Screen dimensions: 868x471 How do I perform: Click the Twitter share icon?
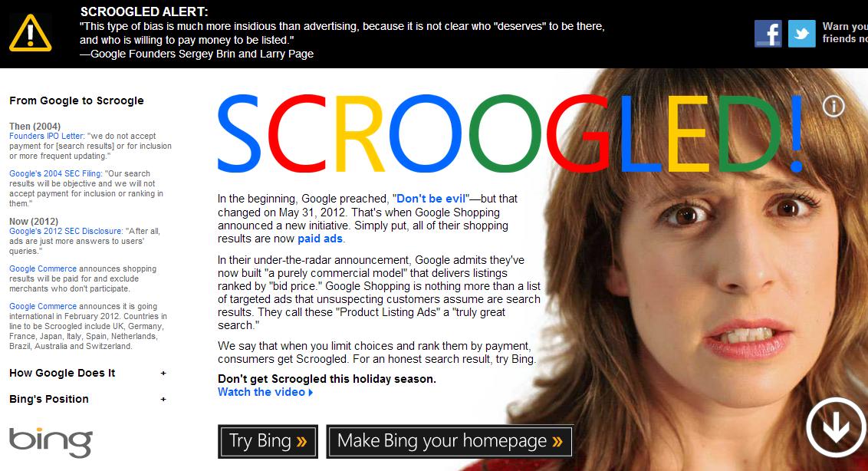pyautogui.click(x=801, y=33)
